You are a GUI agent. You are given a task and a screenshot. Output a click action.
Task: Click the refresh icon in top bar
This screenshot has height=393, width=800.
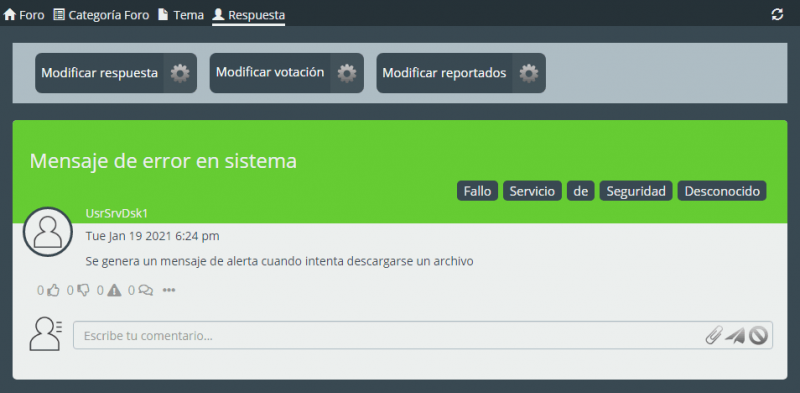coord(777,15)
